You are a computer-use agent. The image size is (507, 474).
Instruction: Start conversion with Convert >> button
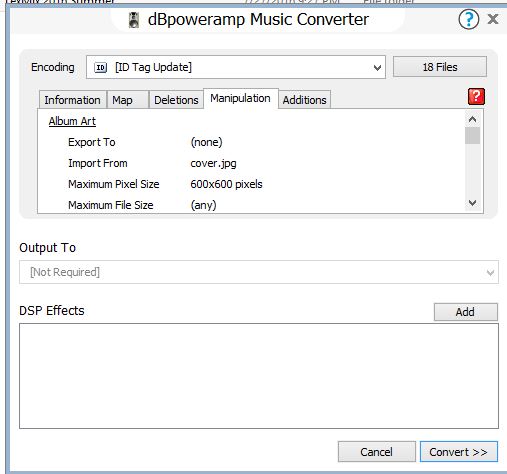458,452
